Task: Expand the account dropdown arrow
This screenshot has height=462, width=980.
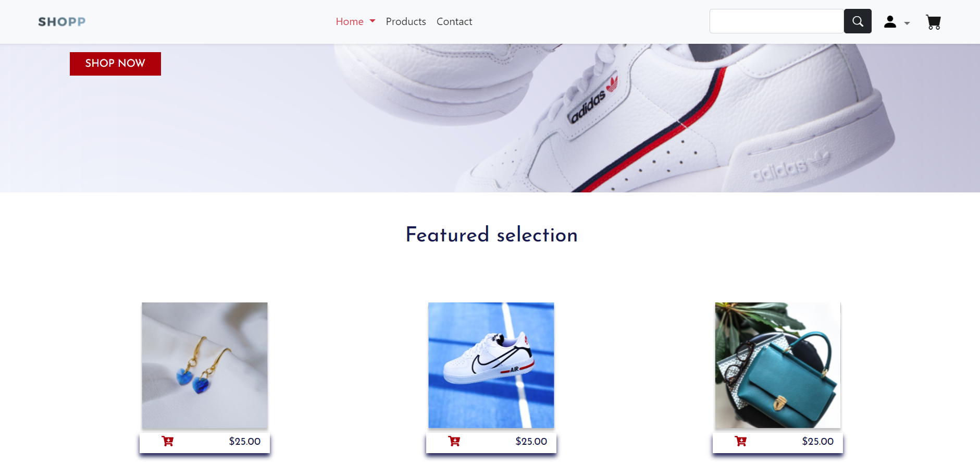Action: [x=907, y=23]
